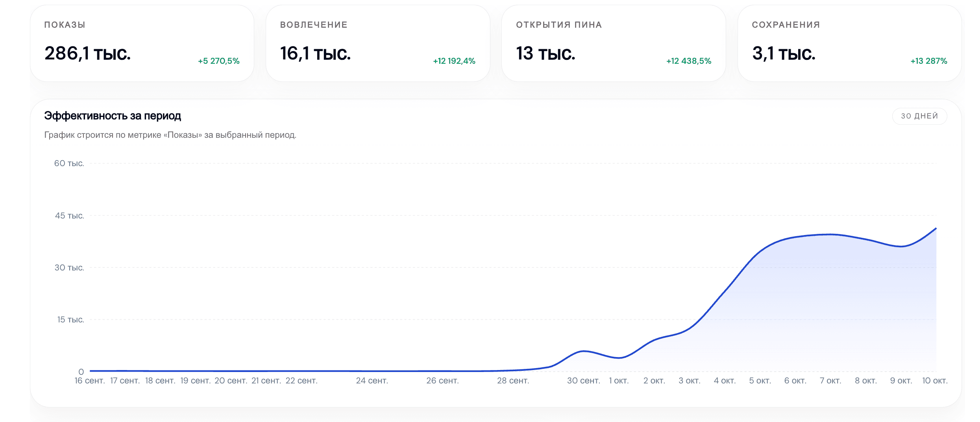Select the "Открытия пина" stat card

click(614, 43)
